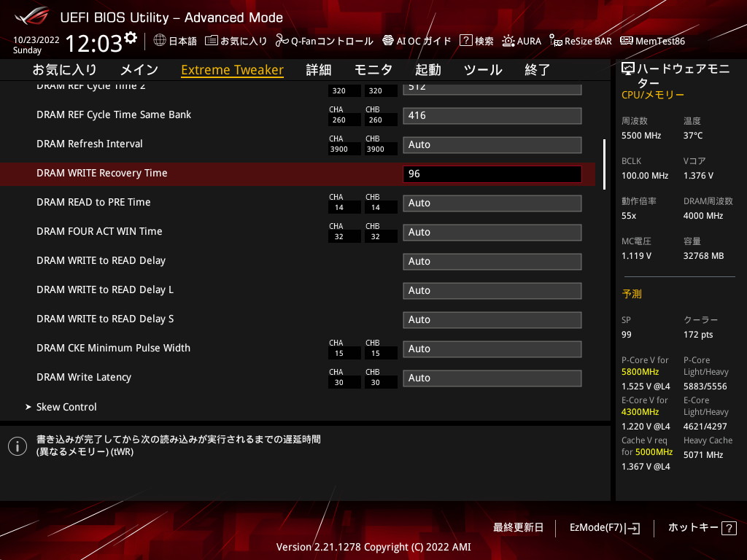Screen dimensions: 747x560
Task: Click DRAM WRITE to READ Delay L field
Action: tap(492, 291)
